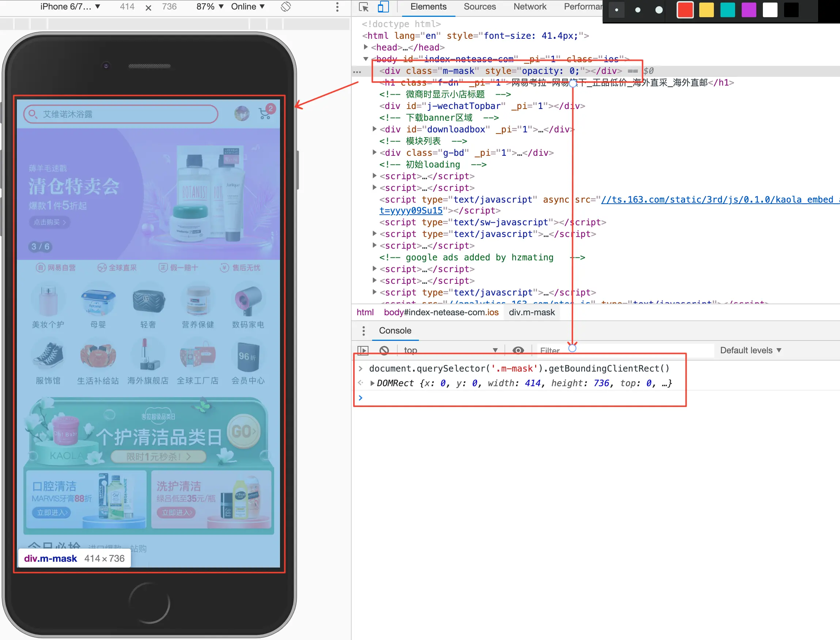This screenshot has width=840, height=640.
Task: Switch to the Performance tab
Action: coord(583,7)
